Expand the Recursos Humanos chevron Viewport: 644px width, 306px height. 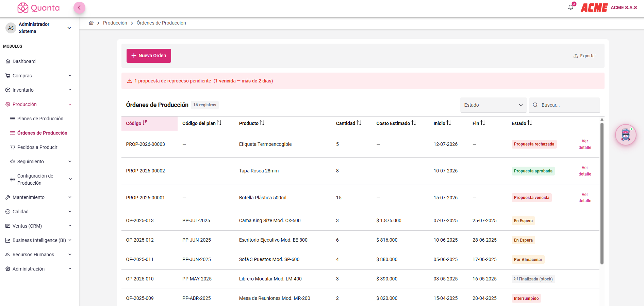click(x=70, y=255)
